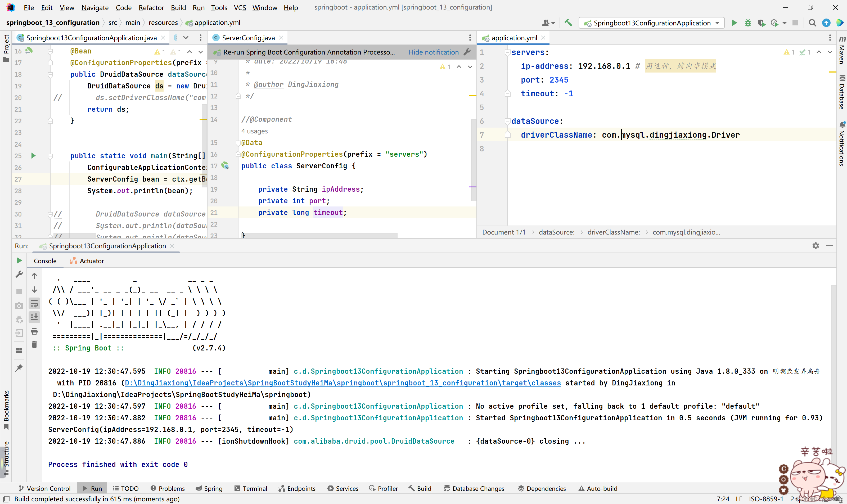Click the wrench icon in Run panel sidebar
Image resolution: width=847 pixels, height=504 pixels.
(x=19, y=274)
